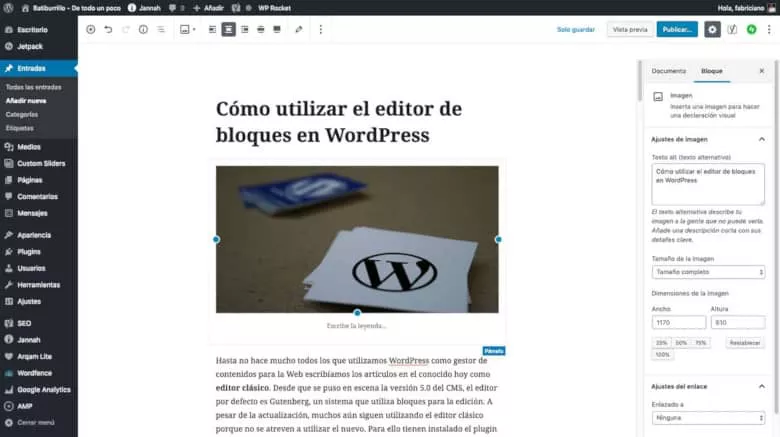The height and width of the screenshot is (437, 780).
Task: Click Solo guardar link
Action: pos(576,29)
